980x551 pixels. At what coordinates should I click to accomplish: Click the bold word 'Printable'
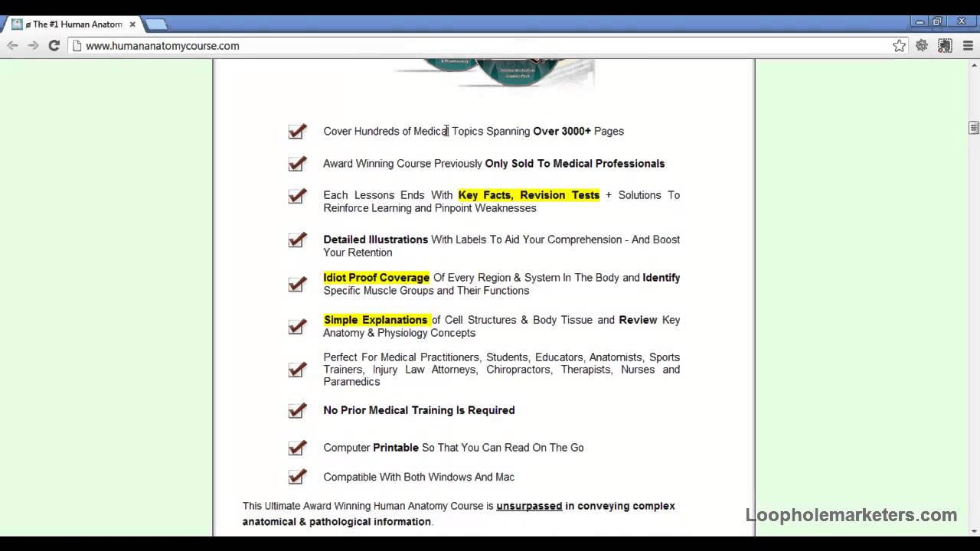pyautogui.click(x=396, y=448)
